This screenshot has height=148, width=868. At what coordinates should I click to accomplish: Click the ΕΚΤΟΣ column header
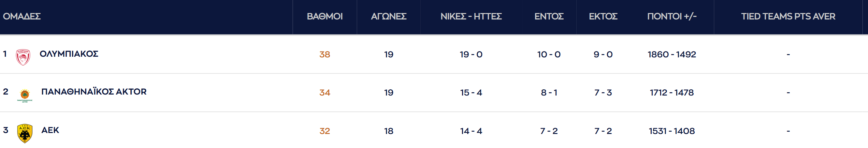(603, 17)
